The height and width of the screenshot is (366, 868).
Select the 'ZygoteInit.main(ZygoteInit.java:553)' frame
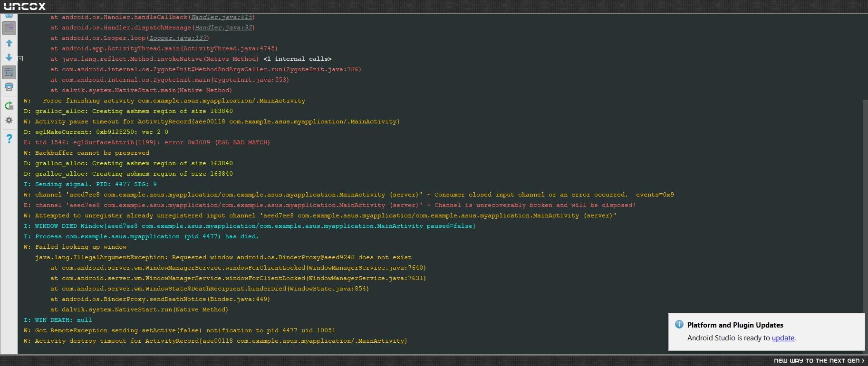point(170,80)
